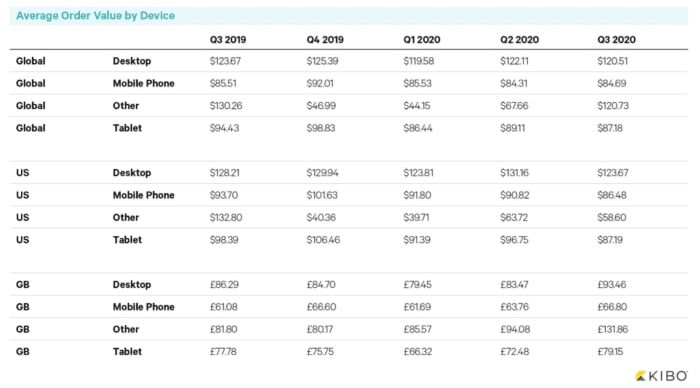Viewport: 700px width, 388px height.
Task: Click Global Other Q3 2020 value $120.73
Action: (x=613, y=106)
